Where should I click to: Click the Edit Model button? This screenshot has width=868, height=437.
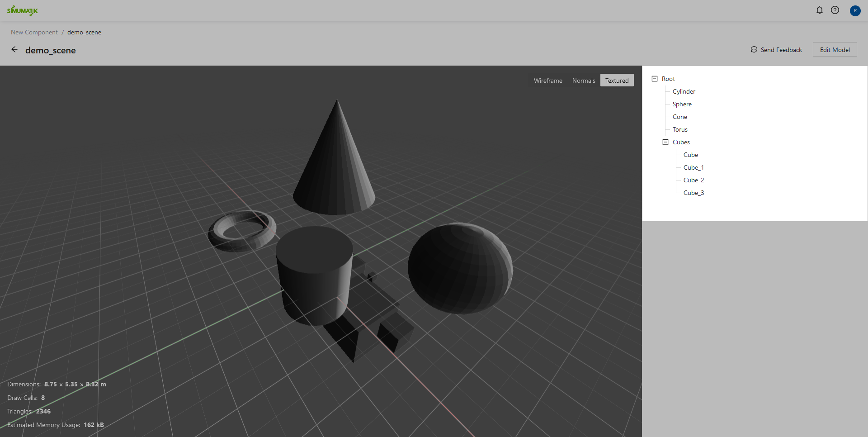click(x=835, y=50)
